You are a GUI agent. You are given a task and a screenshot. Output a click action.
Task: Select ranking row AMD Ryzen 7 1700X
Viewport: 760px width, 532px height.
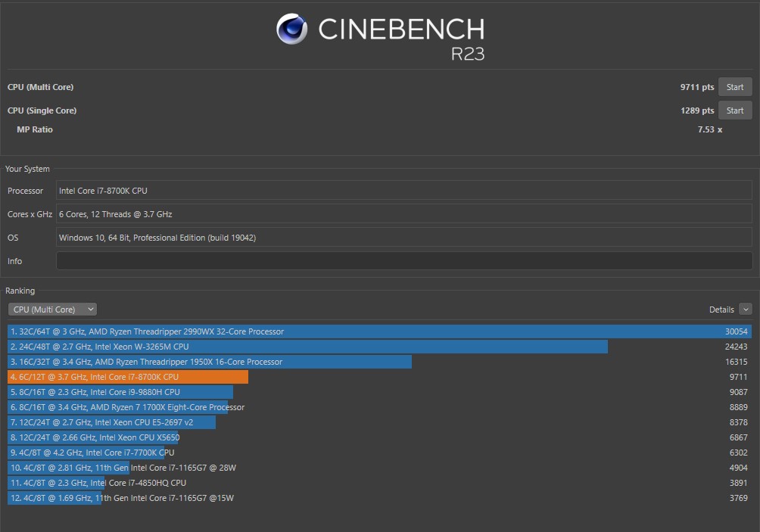click(x=379, y=407)
